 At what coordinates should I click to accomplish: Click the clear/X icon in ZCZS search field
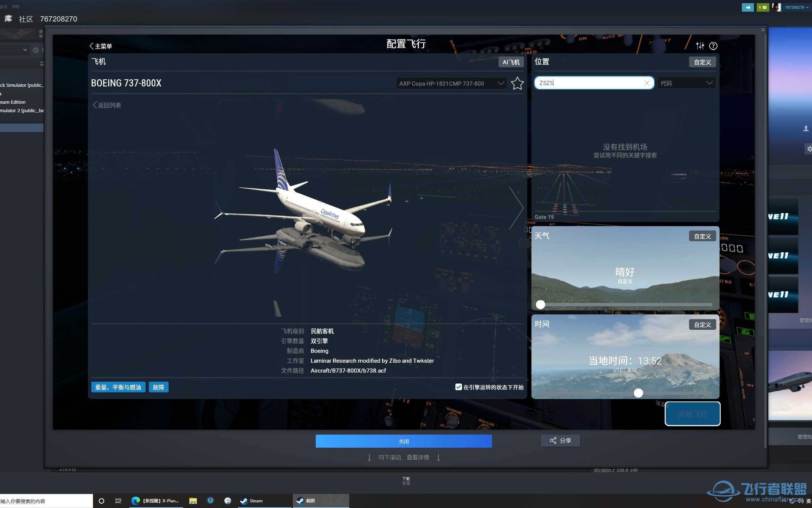[647, 83]
